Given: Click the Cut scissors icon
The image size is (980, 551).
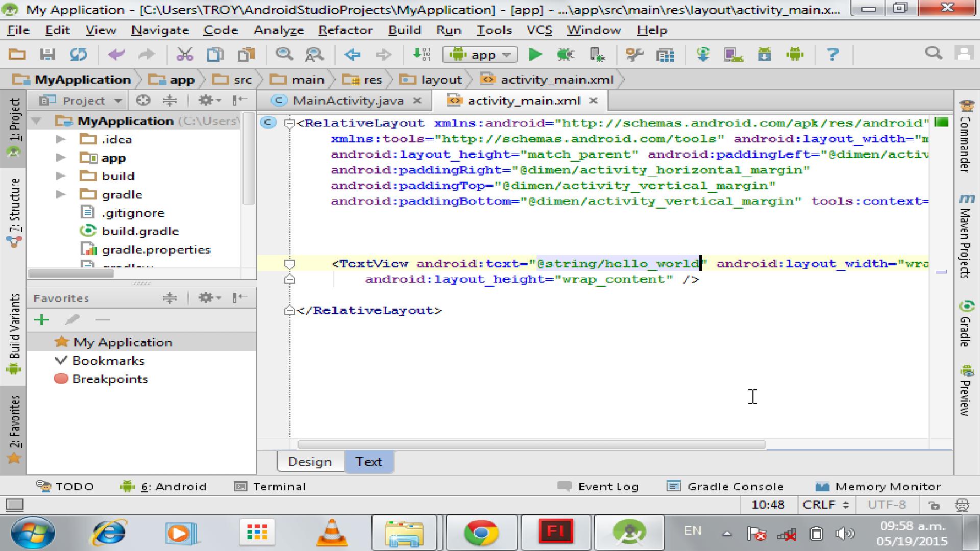Looking at the screenshot, I should (184, 54).
